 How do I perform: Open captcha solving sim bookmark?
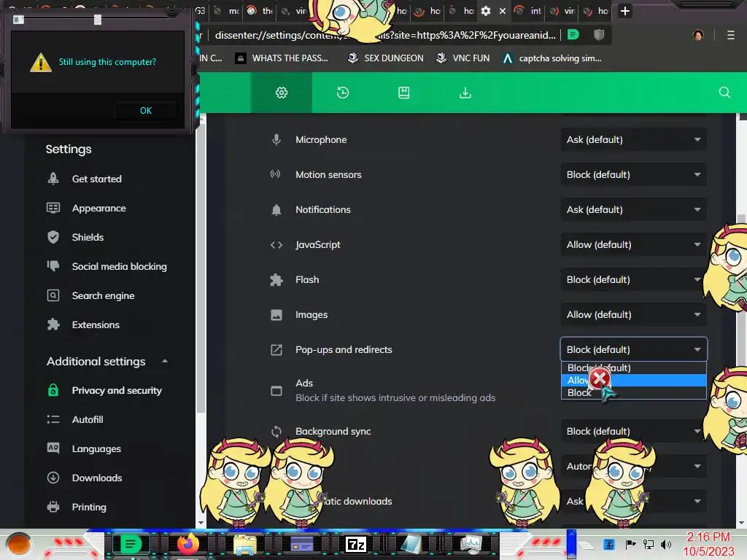(552, 58)
